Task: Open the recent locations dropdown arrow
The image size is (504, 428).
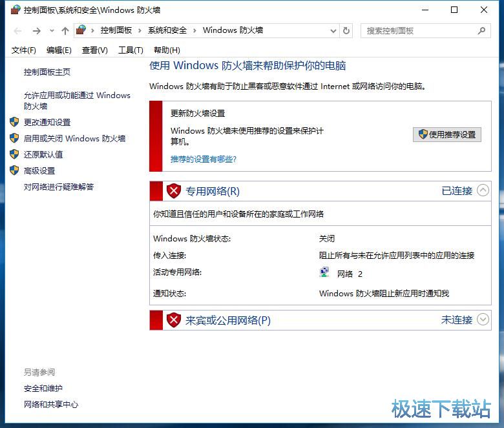Action: click(52, 31)
